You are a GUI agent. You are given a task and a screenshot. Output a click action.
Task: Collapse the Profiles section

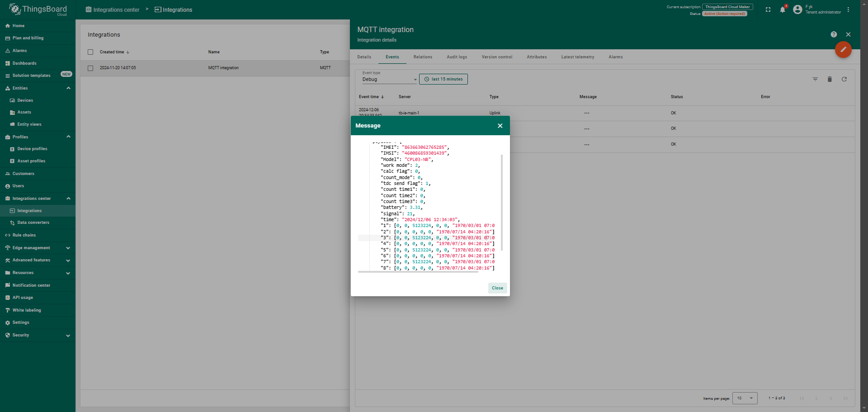[x=68, y=137]
